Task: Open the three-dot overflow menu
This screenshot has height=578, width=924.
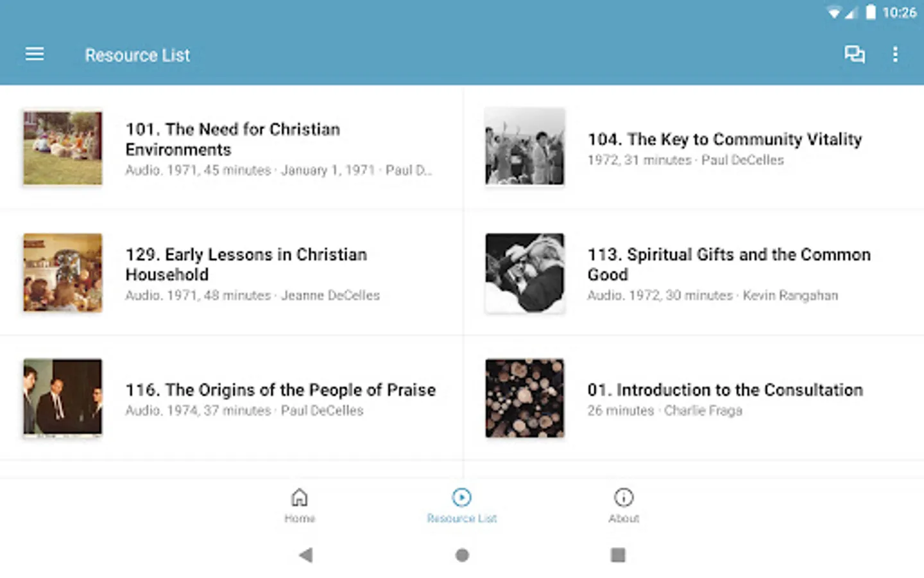Action: coord(895,55)
